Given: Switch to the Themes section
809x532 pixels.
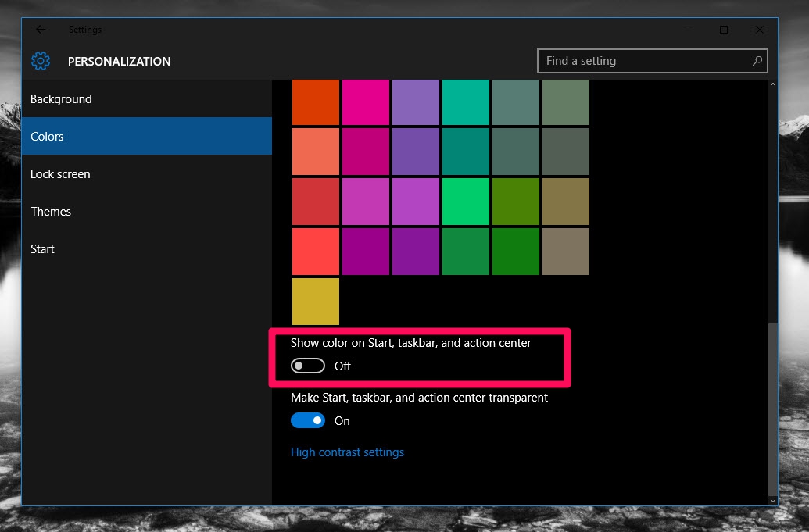Looking at the screenshot, I should [51, 211].
